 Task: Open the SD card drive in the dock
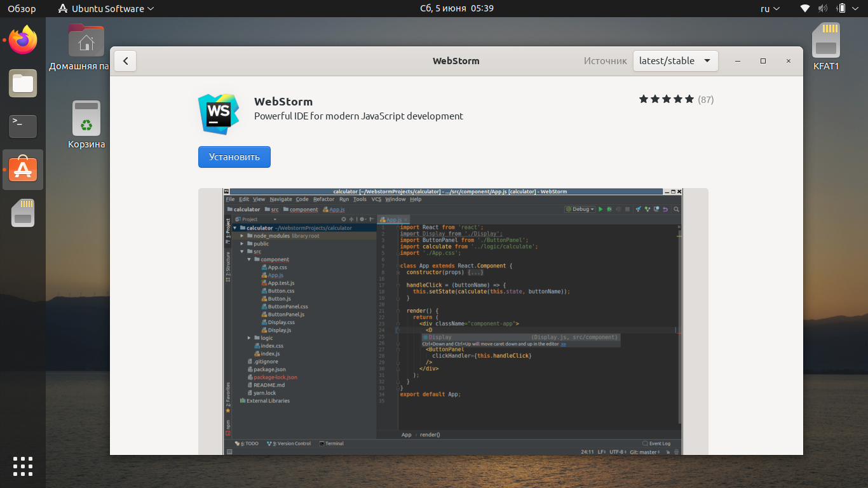23,213
